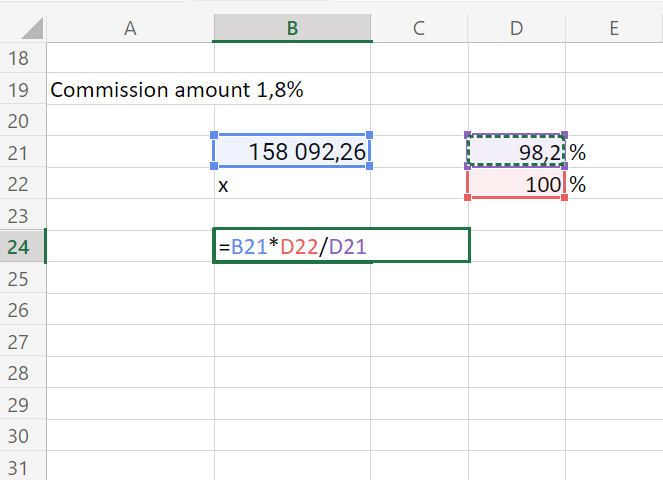Select column B header
Screen dimensions: 663x480
[x=292, y=28]
